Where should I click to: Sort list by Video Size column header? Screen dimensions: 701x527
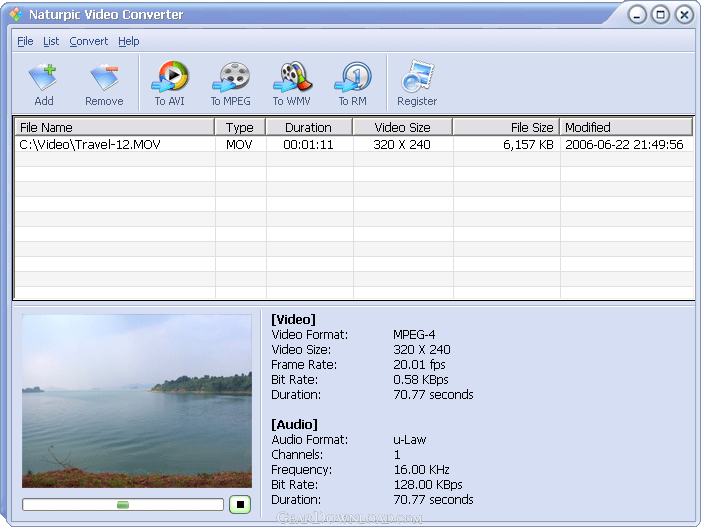(x=403, y=127)
